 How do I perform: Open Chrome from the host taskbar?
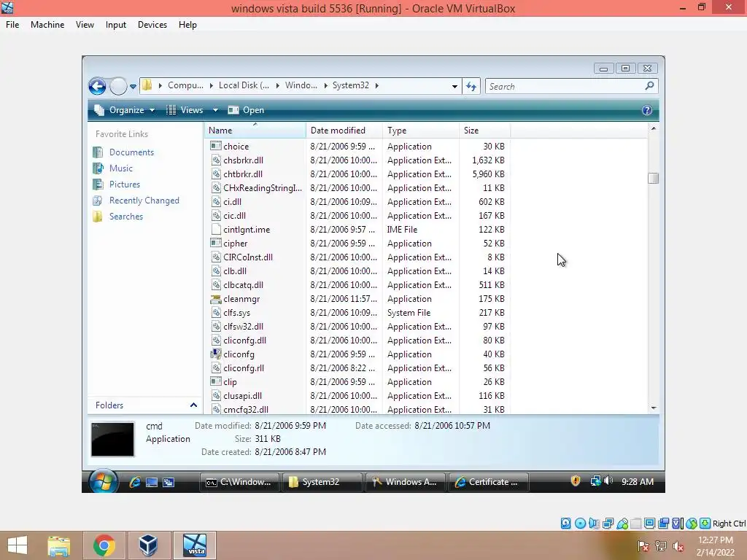click(x=104, y=545)
